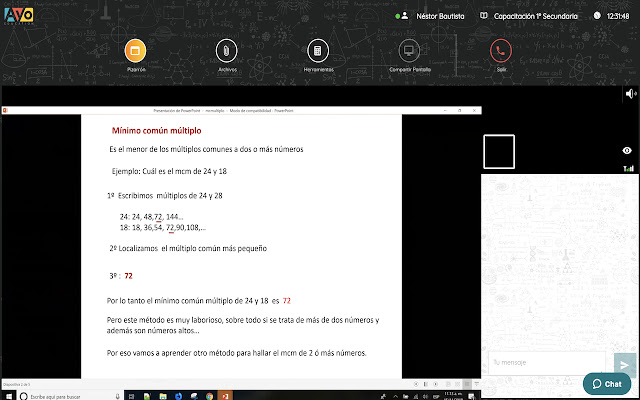This screenshot has height=400, width=640.
Task: Send the chat message with arrow button
Action: [624, 365]
